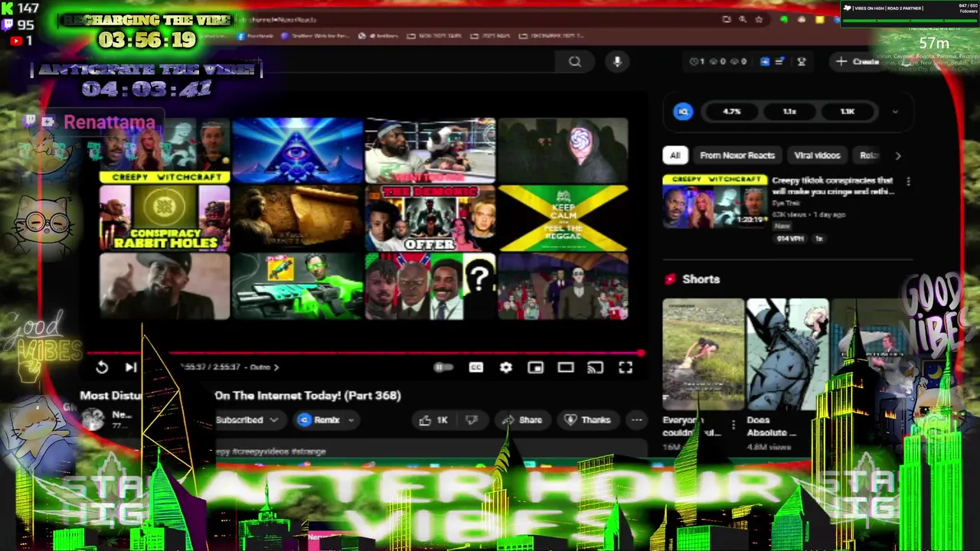
Task: Click the Share button
Action: point(521,420)
